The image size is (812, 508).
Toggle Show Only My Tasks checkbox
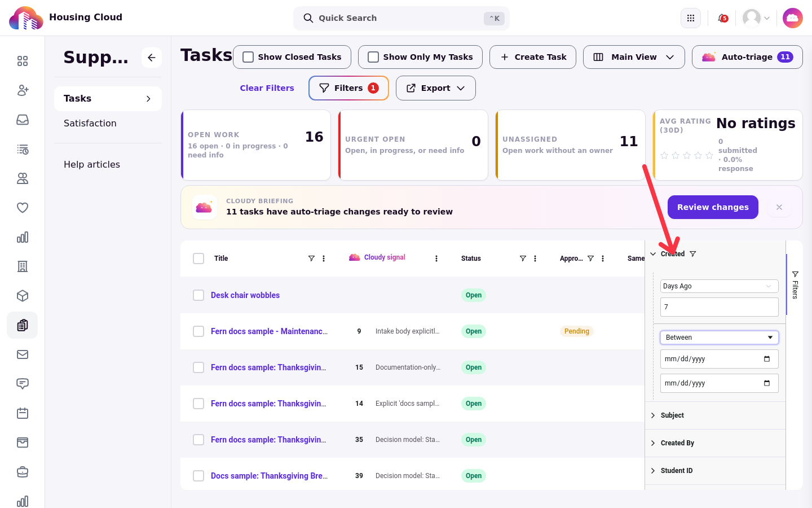click(x=373, y=57)
